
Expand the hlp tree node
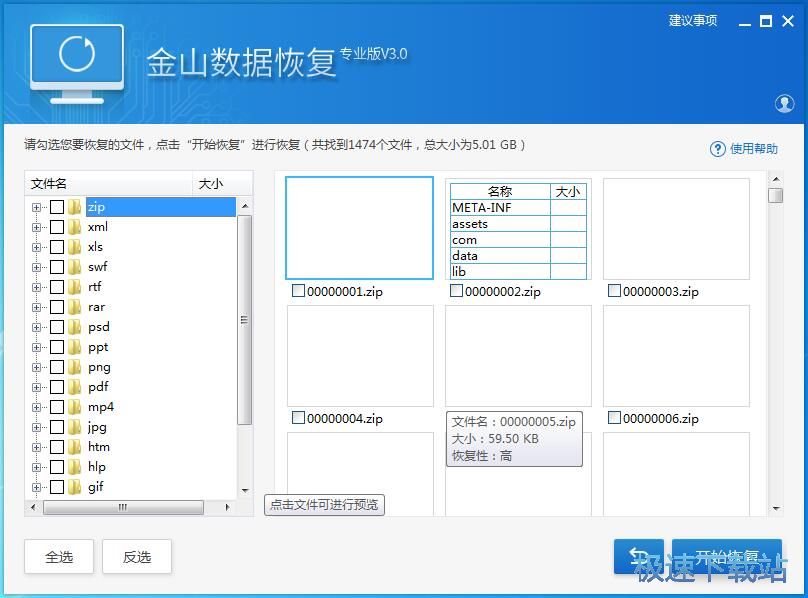point(36,467)
